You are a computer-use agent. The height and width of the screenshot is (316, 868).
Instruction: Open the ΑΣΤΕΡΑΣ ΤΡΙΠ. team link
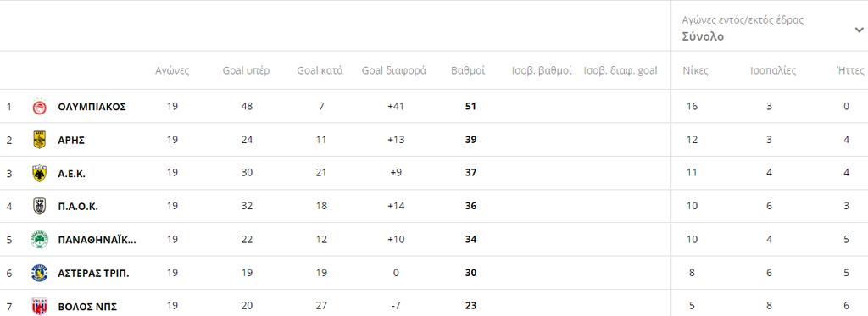tap(93, 273)
